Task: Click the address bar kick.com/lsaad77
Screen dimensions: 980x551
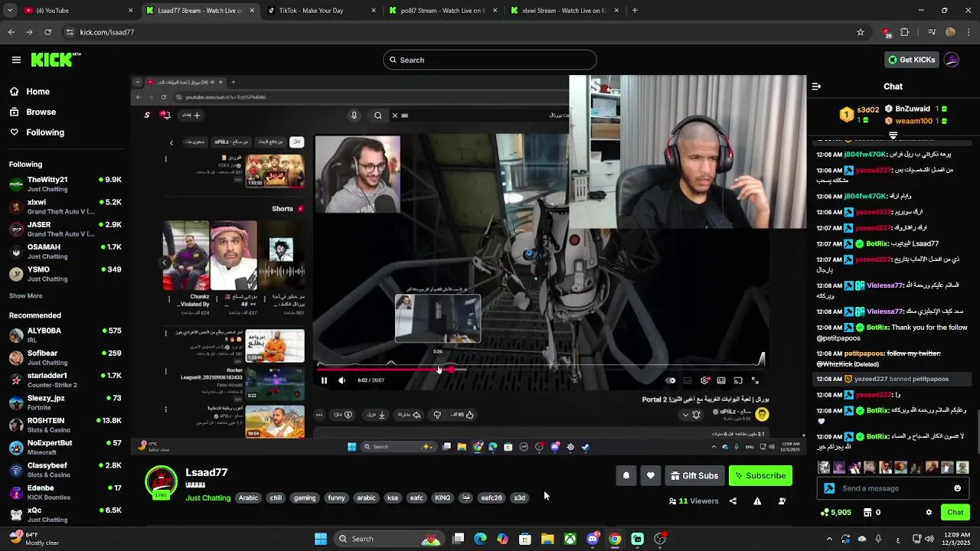Action: point(459,32)
